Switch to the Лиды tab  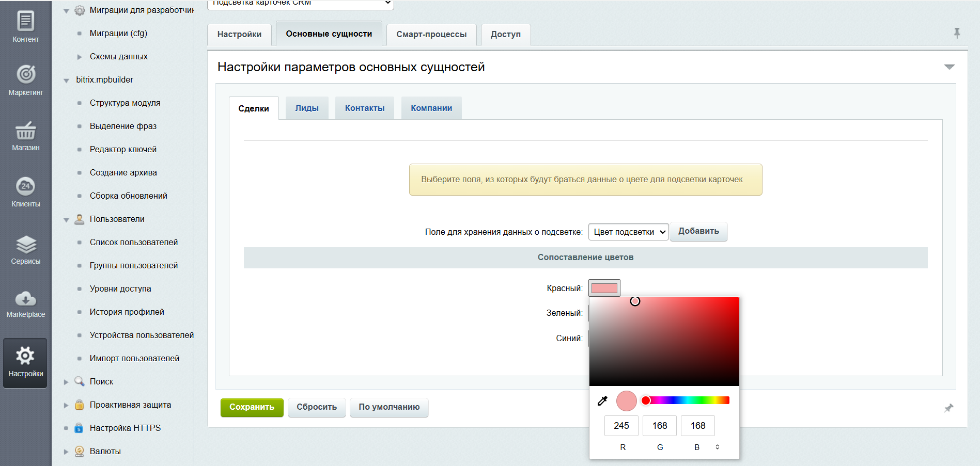coord(307,108)
